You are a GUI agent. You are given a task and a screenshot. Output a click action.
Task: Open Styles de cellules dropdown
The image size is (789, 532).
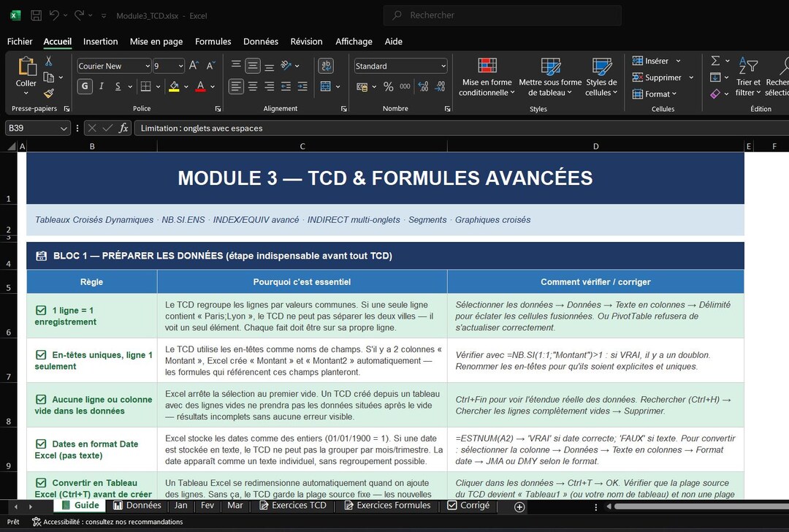(601, 77)
